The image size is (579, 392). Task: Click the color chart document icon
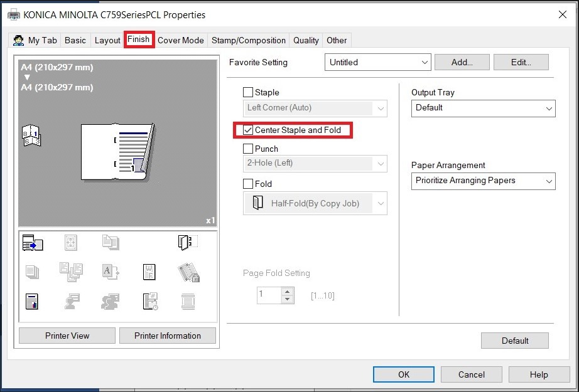[x=32, y=302]
